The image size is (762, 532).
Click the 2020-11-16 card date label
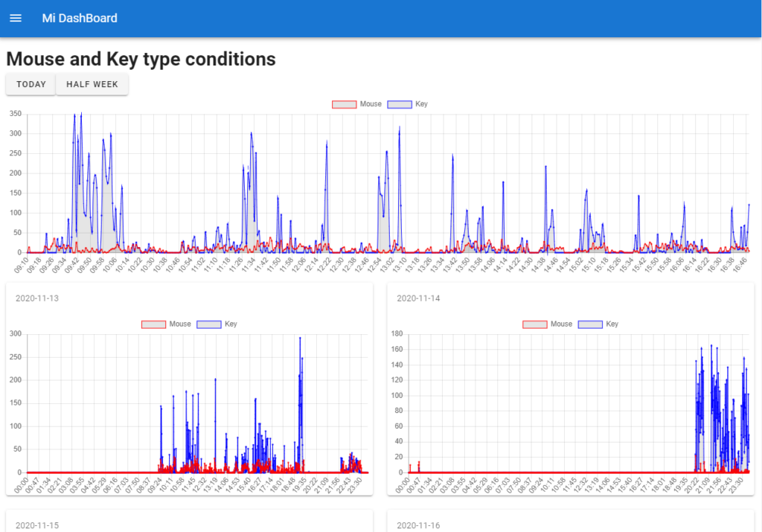tap(418, 525)
